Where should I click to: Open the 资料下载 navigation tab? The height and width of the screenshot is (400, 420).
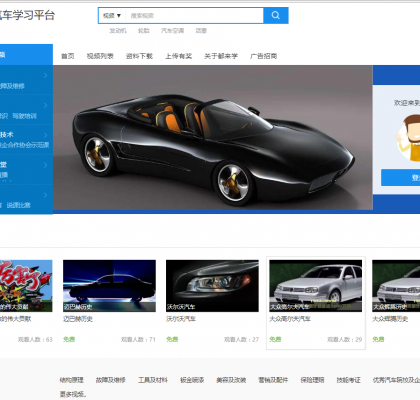coord(139,56)
